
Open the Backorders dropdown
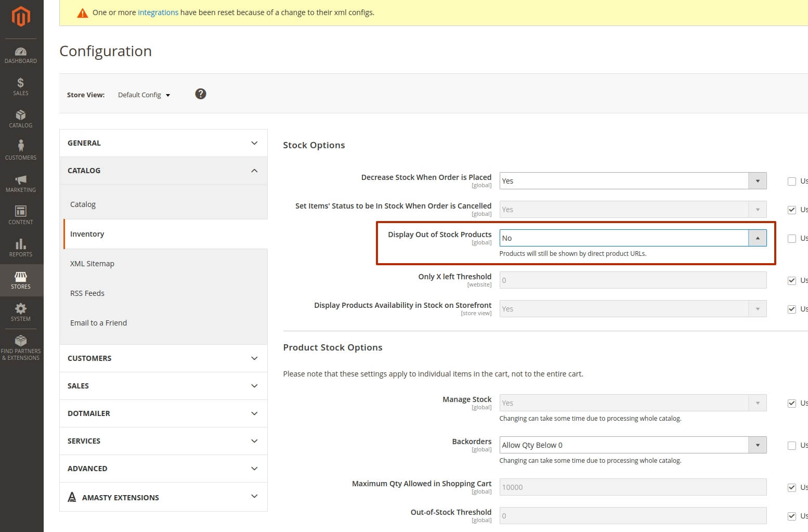(632, 445)
